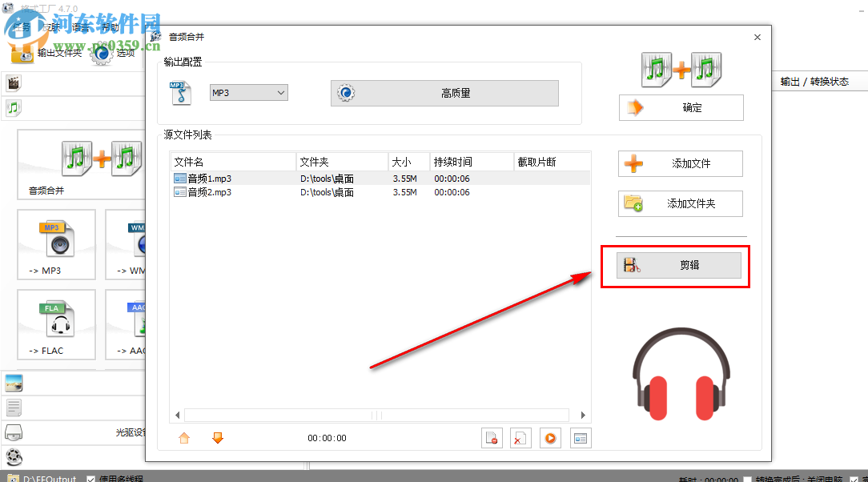Viewport: 868px width, 482px height.
Task: Click the right scroll arrow of the list
Action: 584,415
